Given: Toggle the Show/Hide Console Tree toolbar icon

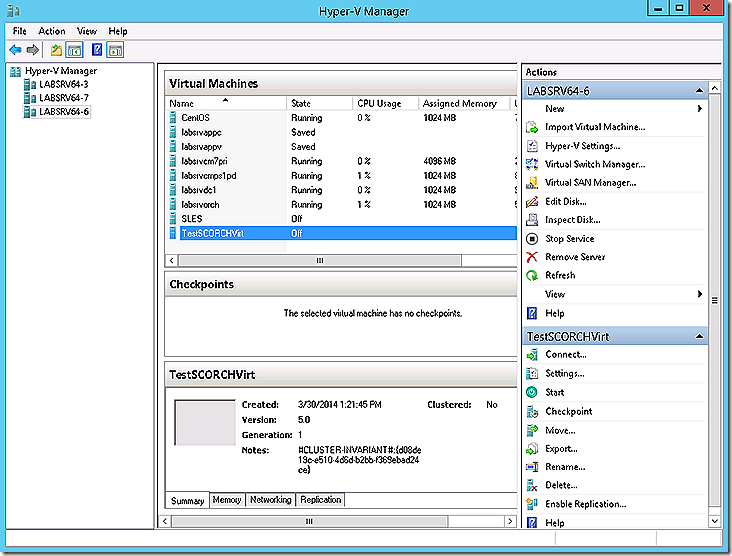Looking at the screenshot, I should (74, 49).
